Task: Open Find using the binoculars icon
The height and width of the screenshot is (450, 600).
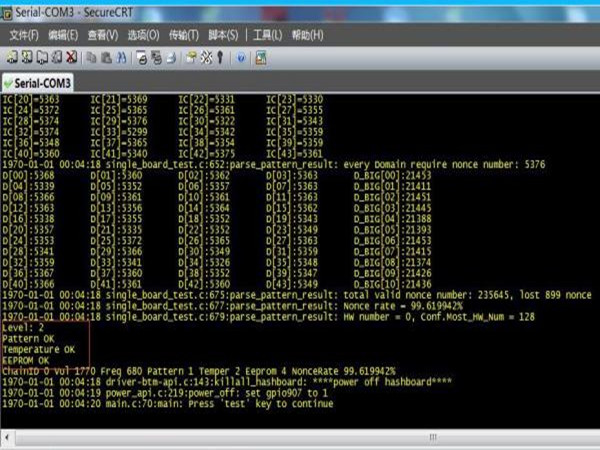Action: 120,57
